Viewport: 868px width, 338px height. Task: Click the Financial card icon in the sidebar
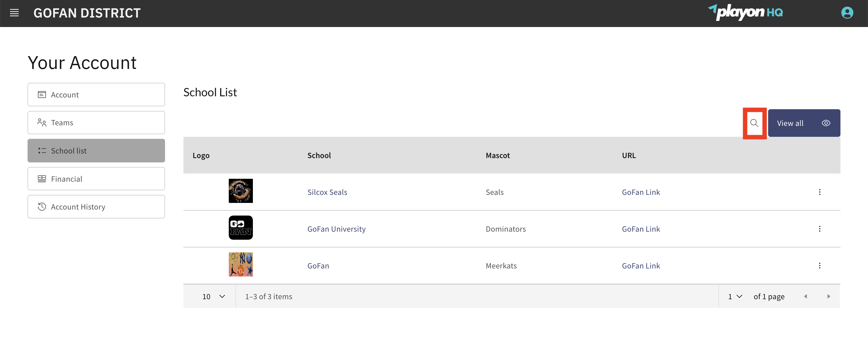42,179
